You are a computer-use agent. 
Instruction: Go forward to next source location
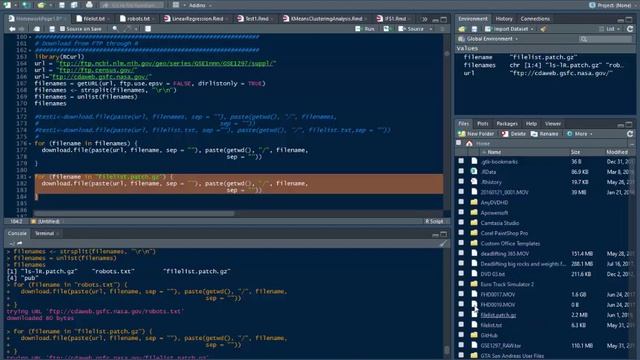click(x=21, y=29)
